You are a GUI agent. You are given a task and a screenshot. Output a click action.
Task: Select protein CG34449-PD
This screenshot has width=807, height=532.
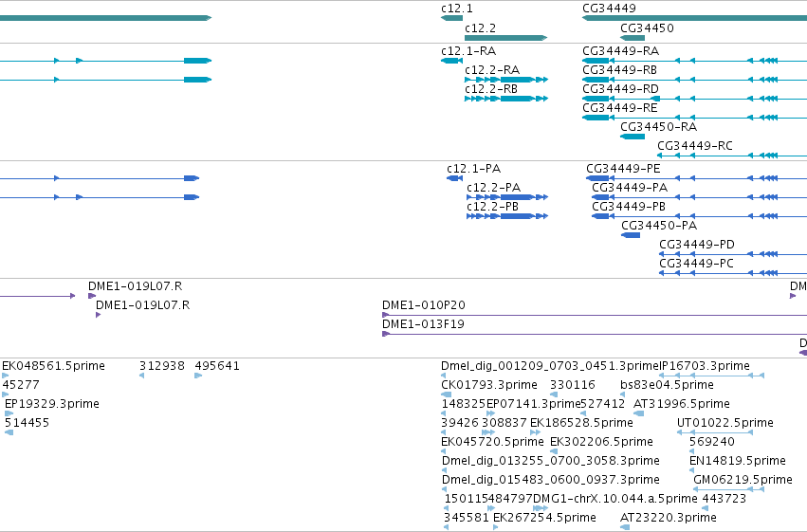[697, 245]
